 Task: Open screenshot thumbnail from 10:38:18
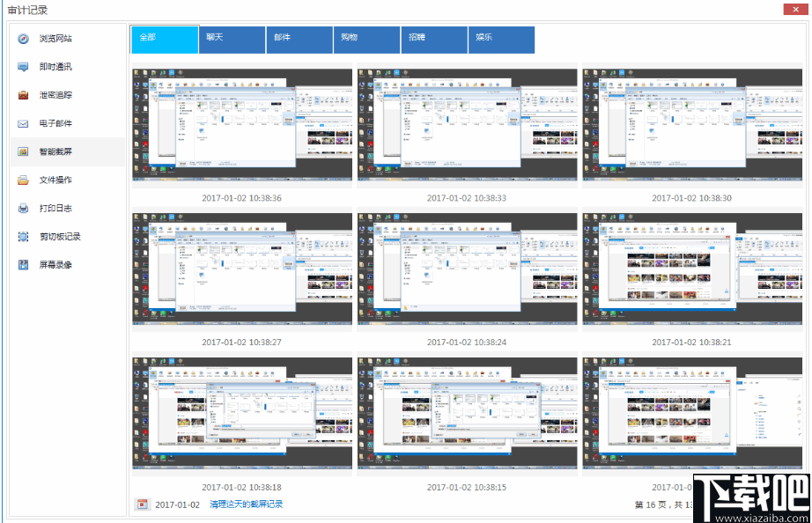pos(242,413)
